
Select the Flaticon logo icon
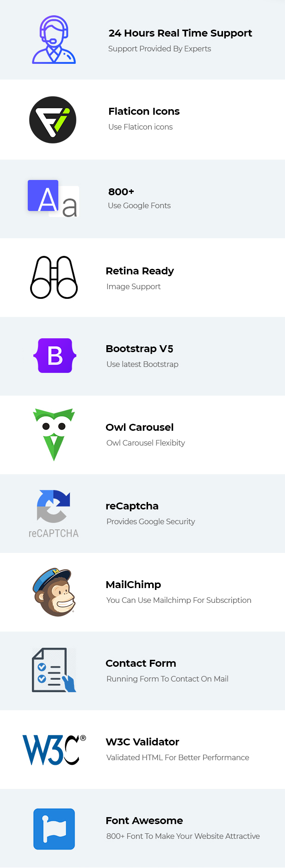[x=53, y=120]
